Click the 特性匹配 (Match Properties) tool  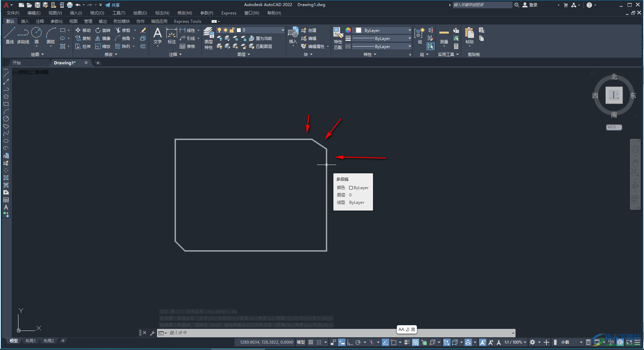(338, 38)
